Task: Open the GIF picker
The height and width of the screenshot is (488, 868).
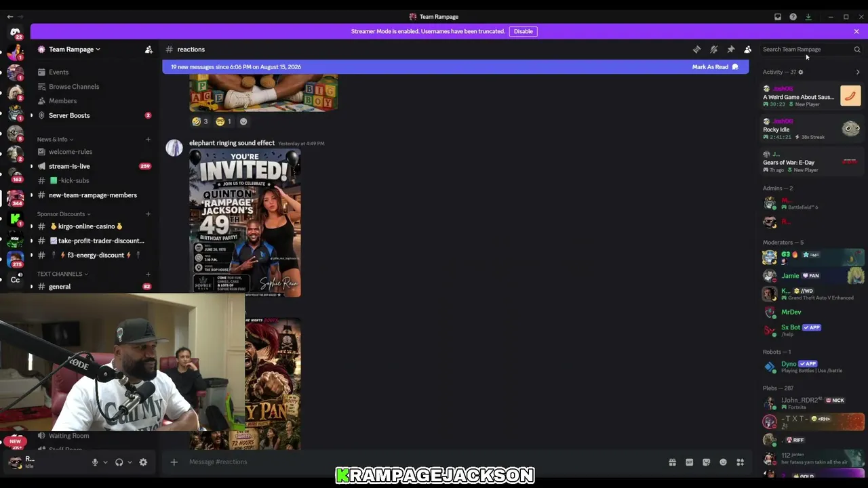Action: click(x=689, y=462)
